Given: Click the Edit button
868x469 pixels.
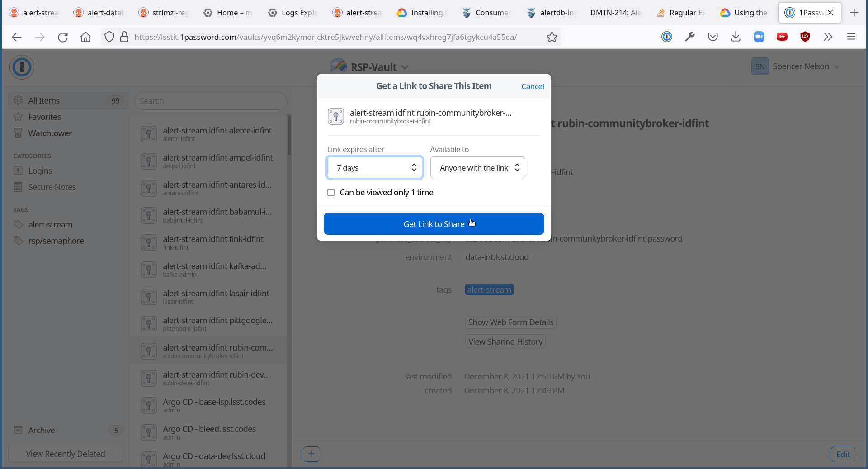Looking at the screenshot, I should 843,454.
